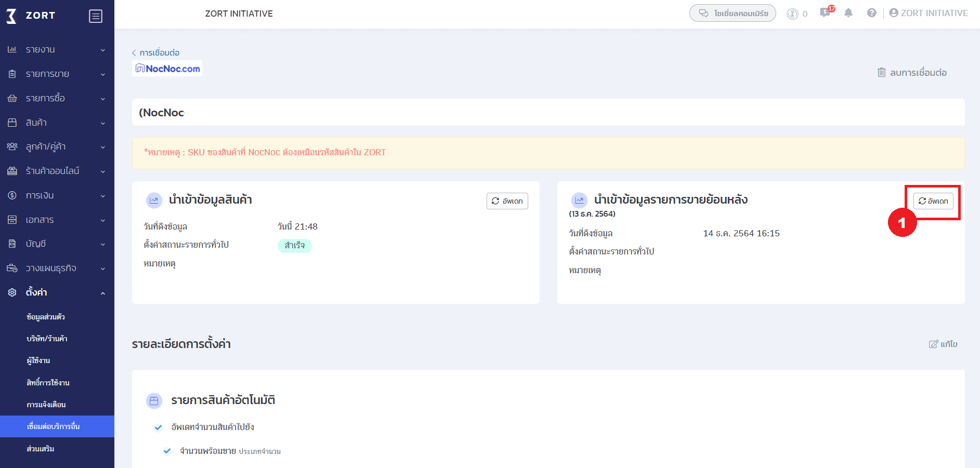Collapse the ตั้งค่า menu chevron
980x468 pixels.
tap(103, 293)
